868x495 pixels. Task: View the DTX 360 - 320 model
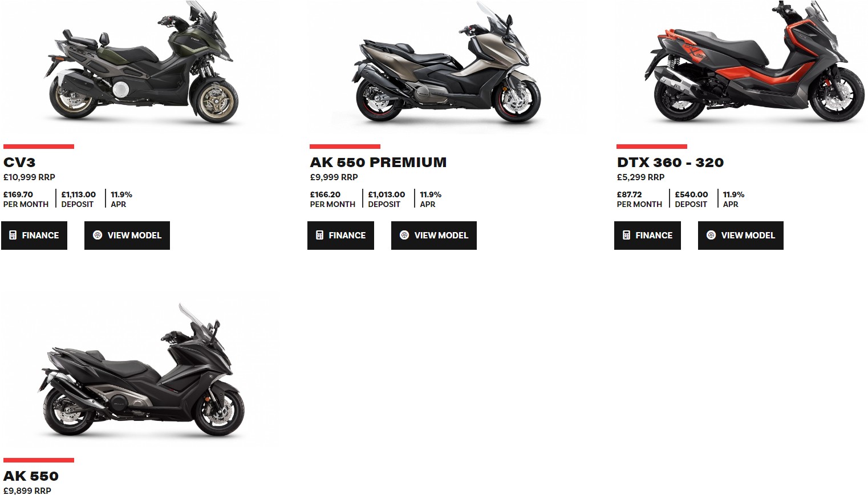pyautogui.click(x=741, y=236)
